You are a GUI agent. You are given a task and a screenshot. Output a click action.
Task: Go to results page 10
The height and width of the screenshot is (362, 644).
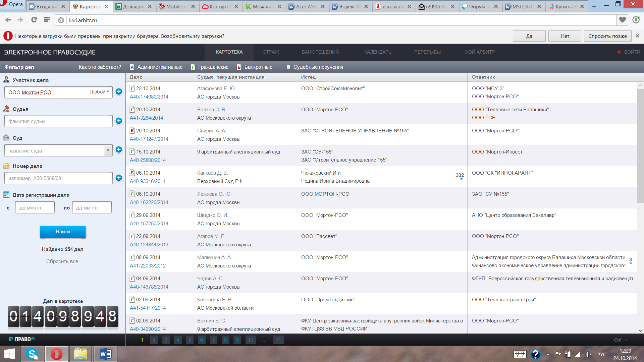[x=251, y=340]
